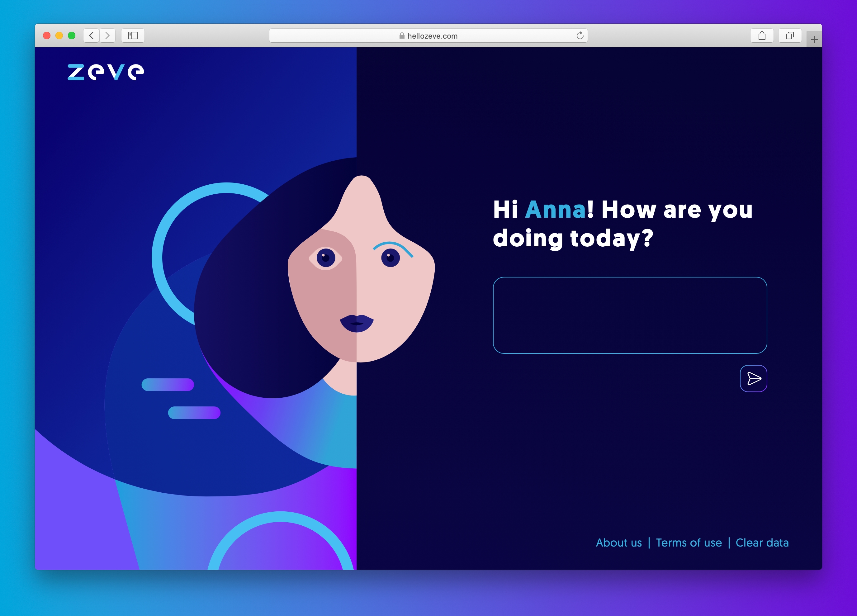
Task: Click the hellozeve.com address bar
Action: (432, 36)
